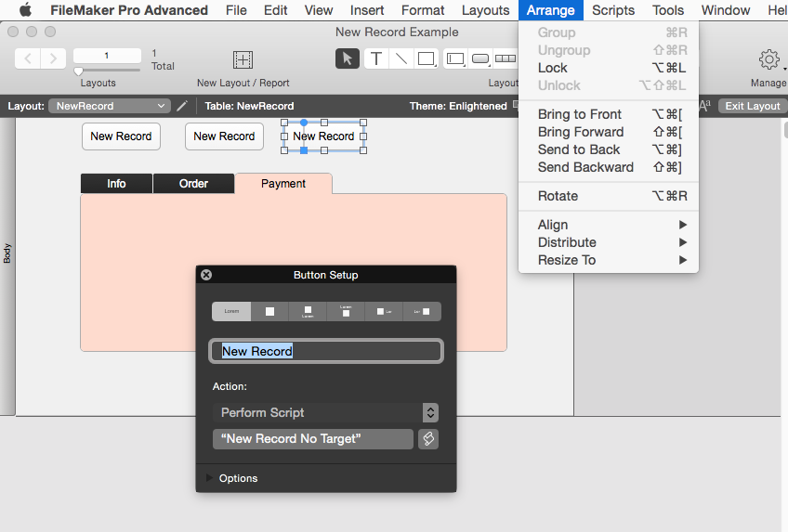
Task: Select the Line tool
Action: (401, 58)
